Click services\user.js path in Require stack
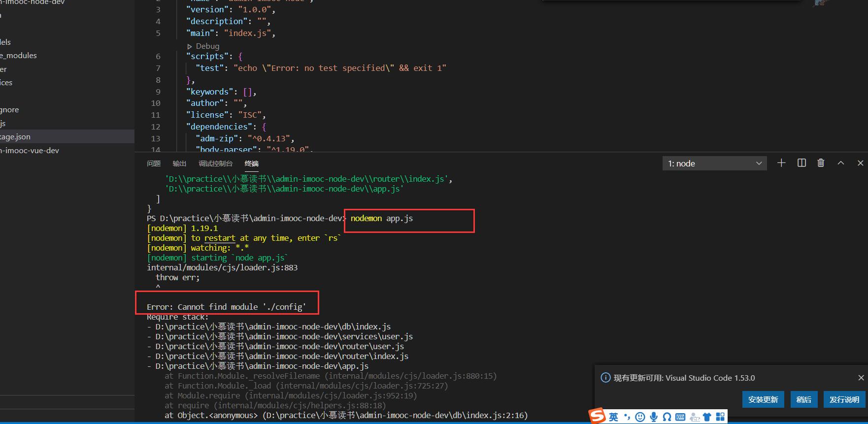 click(x=284, y=336)
